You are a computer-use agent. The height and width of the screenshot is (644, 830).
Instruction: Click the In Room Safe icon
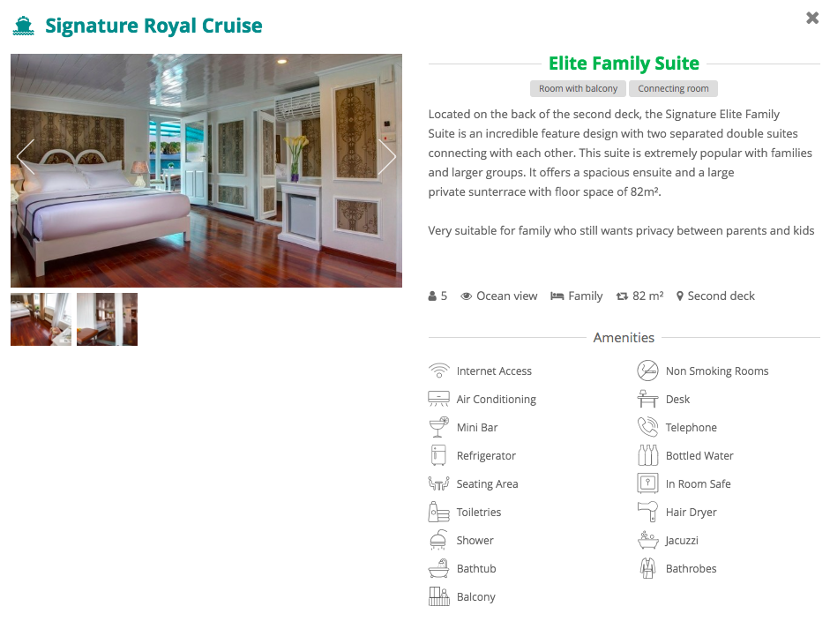point(647,483)
